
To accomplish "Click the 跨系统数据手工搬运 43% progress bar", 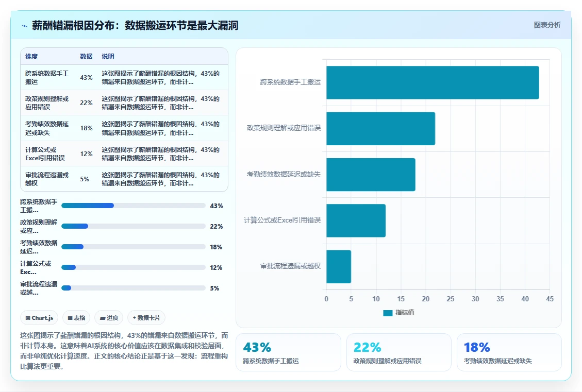I will 133,206.
